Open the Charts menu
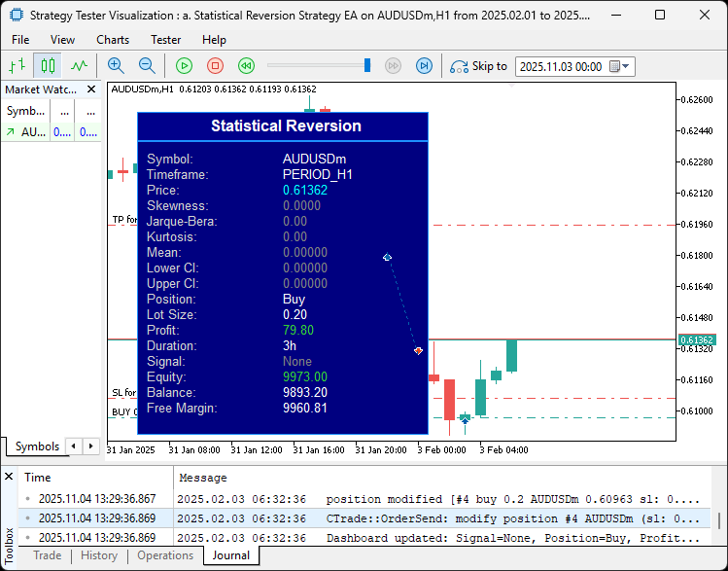Viewport: 728px width, 571px height. tap(113, 40)
